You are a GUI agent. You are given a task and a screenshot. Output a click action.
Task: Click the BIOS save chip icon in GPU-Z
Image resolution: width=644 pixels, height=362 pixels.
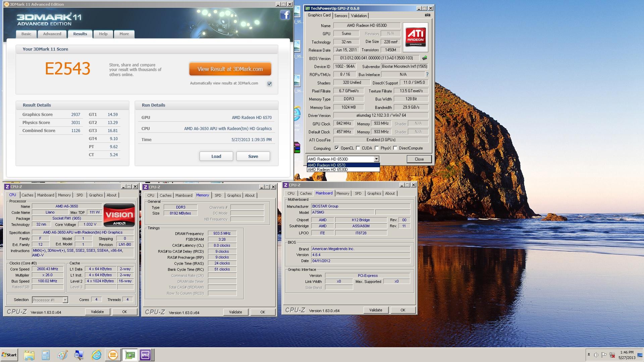(x=425, y=58)
